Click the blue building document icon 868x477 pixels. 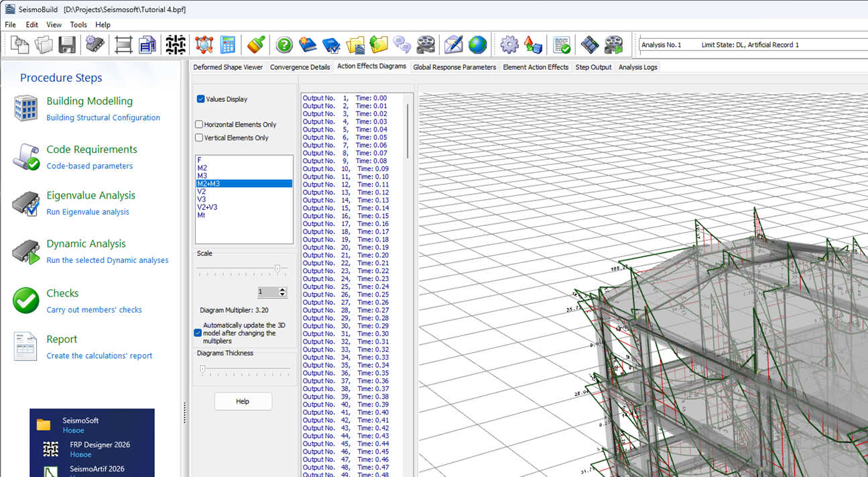pyautogui.click(x=147, y=45)
